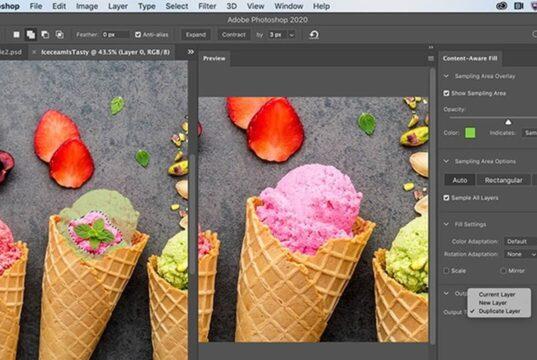Open Creative Cloud icon in menu bar
Image resolution: width=537 pixels, height=360 pixels.
pos(501,6)
